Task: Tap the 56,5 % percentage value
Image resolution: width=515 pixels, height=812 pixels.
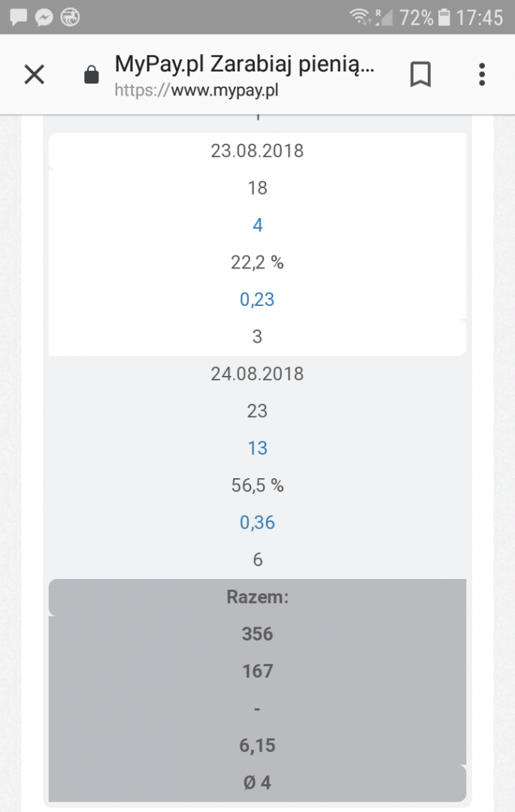Action: click(257, 486)
